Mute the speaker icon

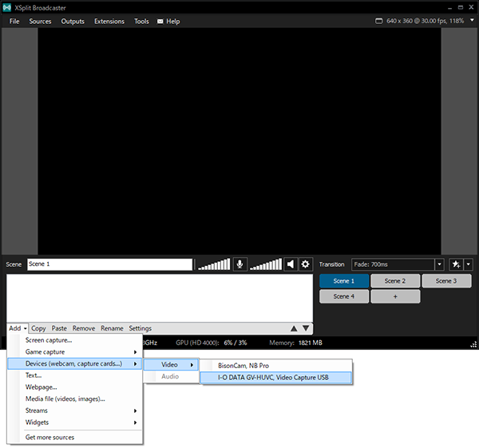coord(291,264)
